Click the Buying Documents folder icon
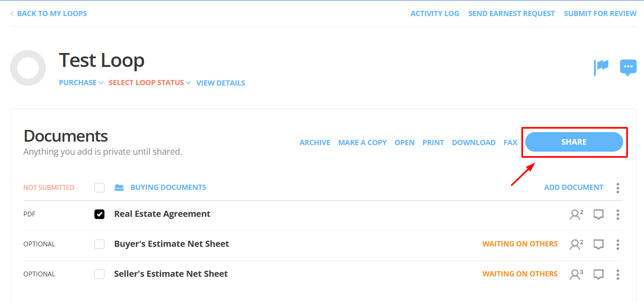 click(x=119, y=188)
